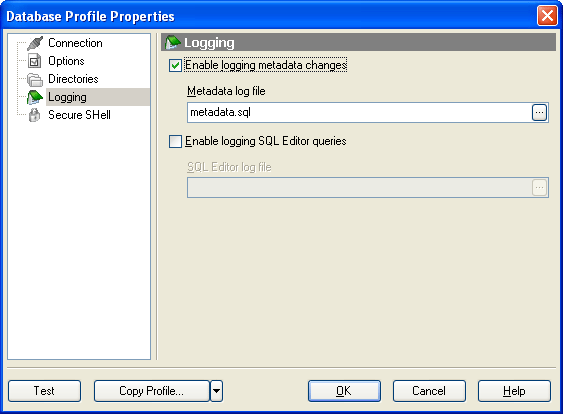This screenshot has width=563, height=414.
Task: Open the Copy Profile dropdown arrow
Action: click(x=217, y=391)
